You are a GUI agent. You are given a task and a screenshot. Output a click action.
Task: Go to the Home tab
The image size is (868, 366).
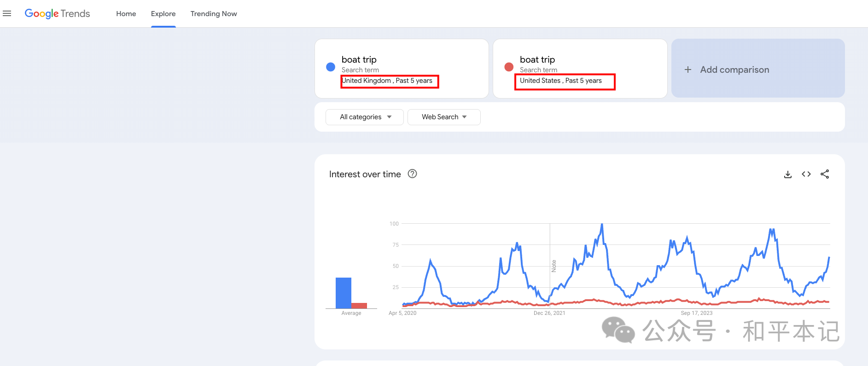point(126,14)
